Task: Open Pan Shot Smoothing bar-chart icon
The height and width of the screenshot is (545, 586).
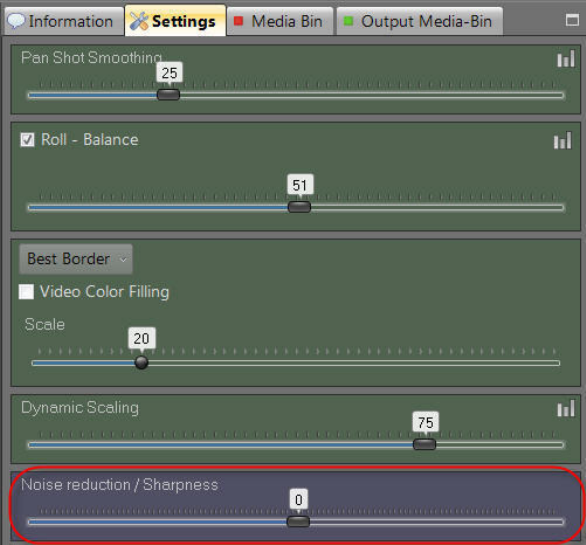Action: click(x=566, y=60)
